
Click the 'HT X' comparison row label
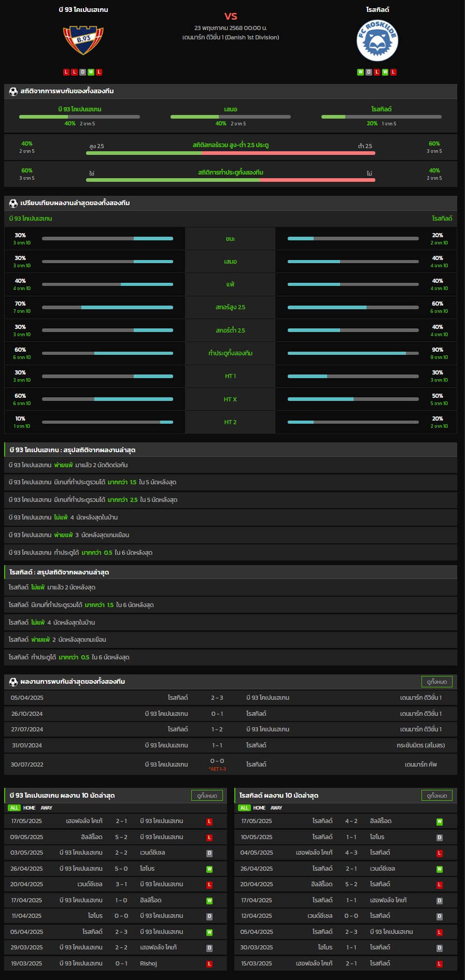click(230, 399)
